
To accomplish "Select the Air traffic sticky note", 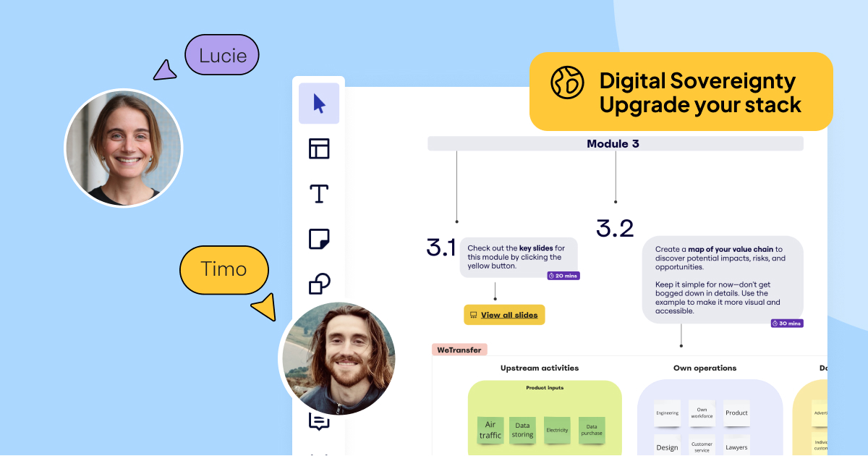I will point(490,431).
